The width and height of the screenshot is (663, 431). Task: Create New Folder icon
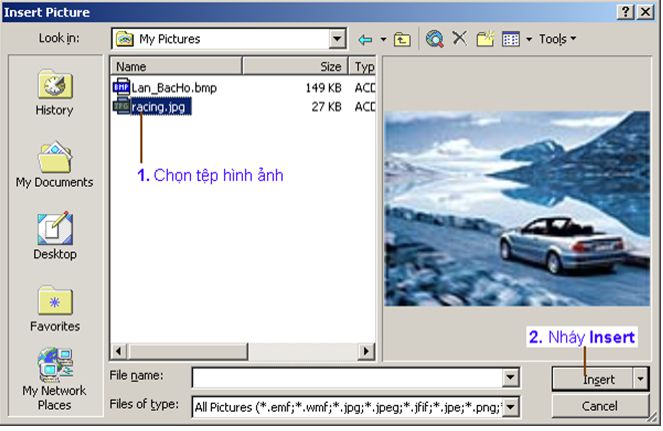coord(485,39)
